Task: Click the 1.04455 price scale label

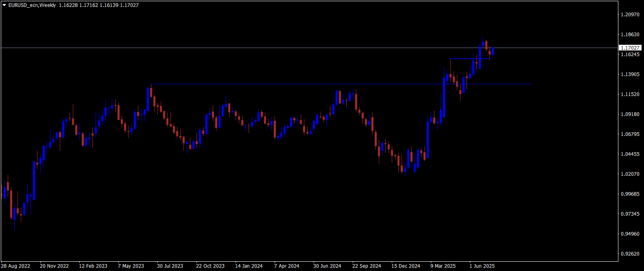Action: [630, 154]
